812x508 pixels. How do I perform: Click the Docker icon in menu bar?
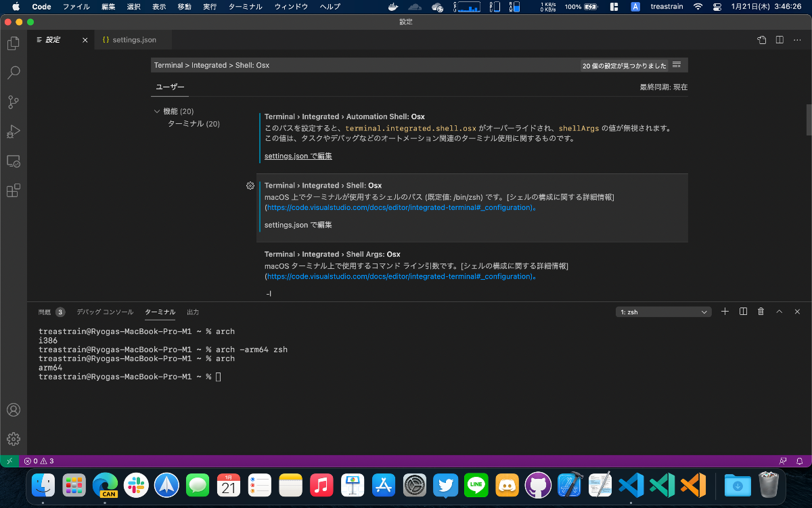[392, 7]
